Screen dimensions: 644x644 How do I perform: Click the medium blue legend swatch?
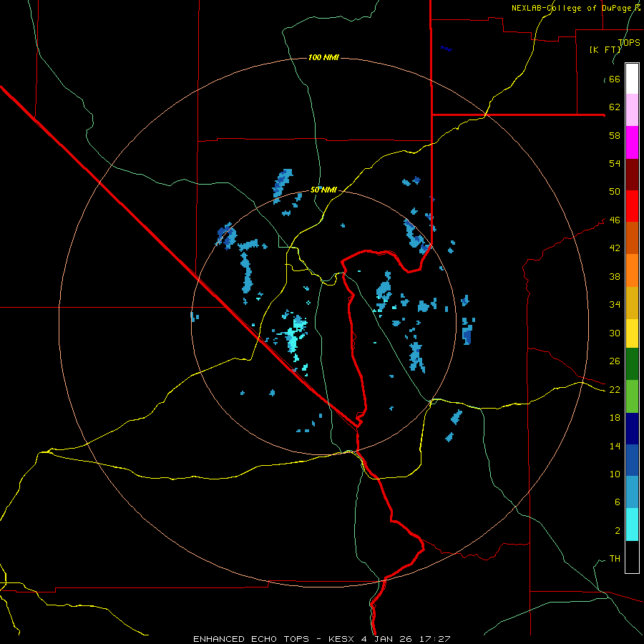pos(632,460)
